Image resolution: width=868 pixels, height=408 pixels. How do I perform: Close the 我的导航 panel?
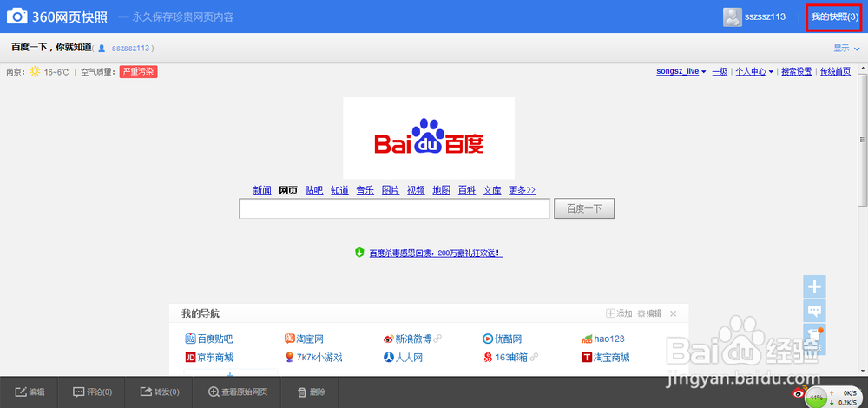coord(674,313)
